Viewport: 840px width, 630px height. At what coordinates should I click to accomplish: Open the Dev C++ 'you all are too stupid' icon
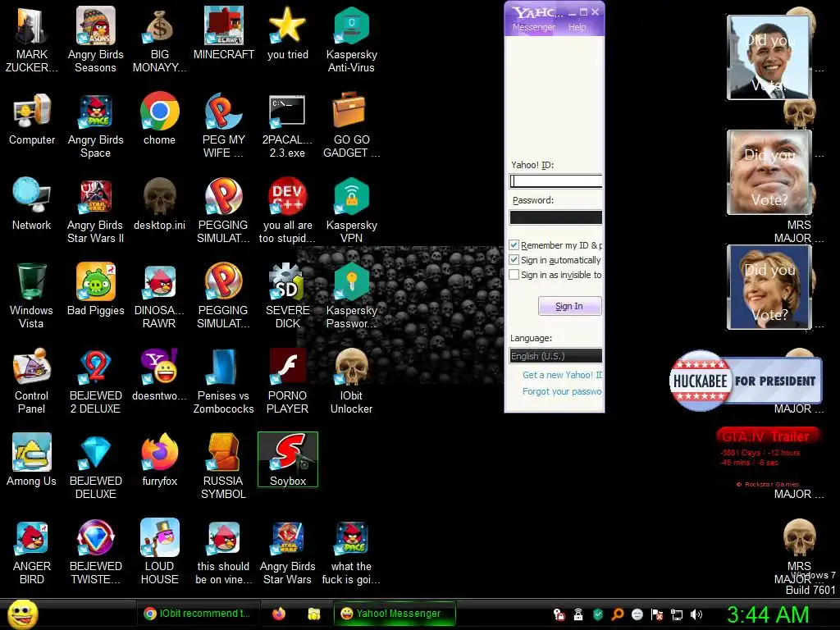pyautogui.click(x=287, y=210)
